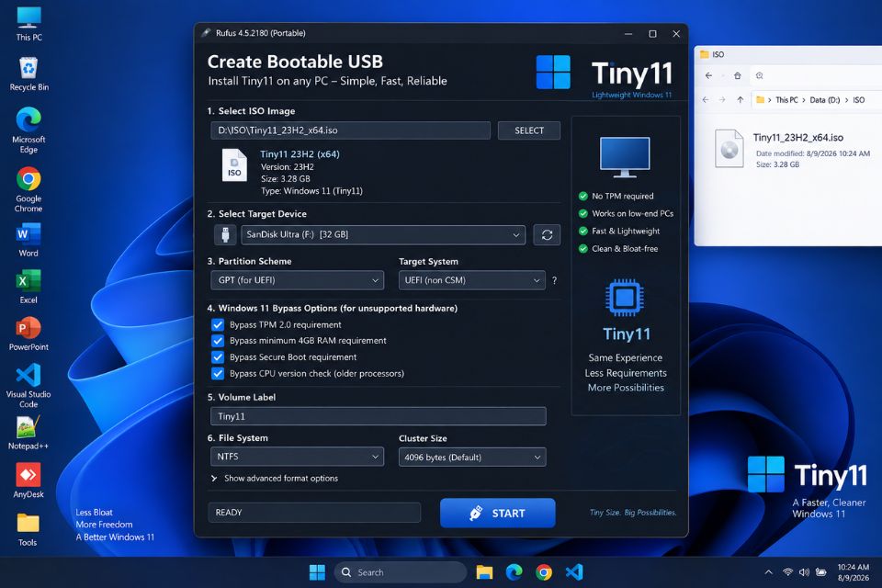Click the ISO image path field
Image resolution: width=882 pixels, height=588 pixels.
click(x=350, y=130)
